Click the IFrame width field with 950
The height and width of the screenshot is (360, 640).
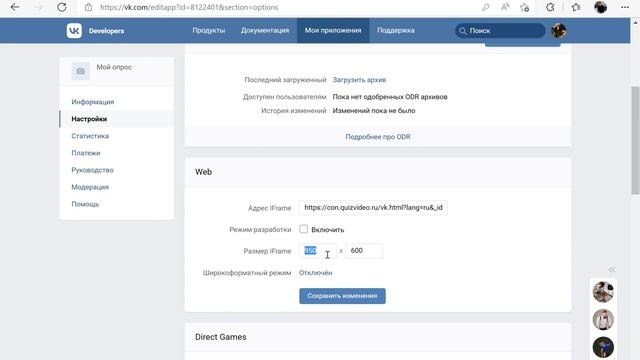tap(318, 251)
